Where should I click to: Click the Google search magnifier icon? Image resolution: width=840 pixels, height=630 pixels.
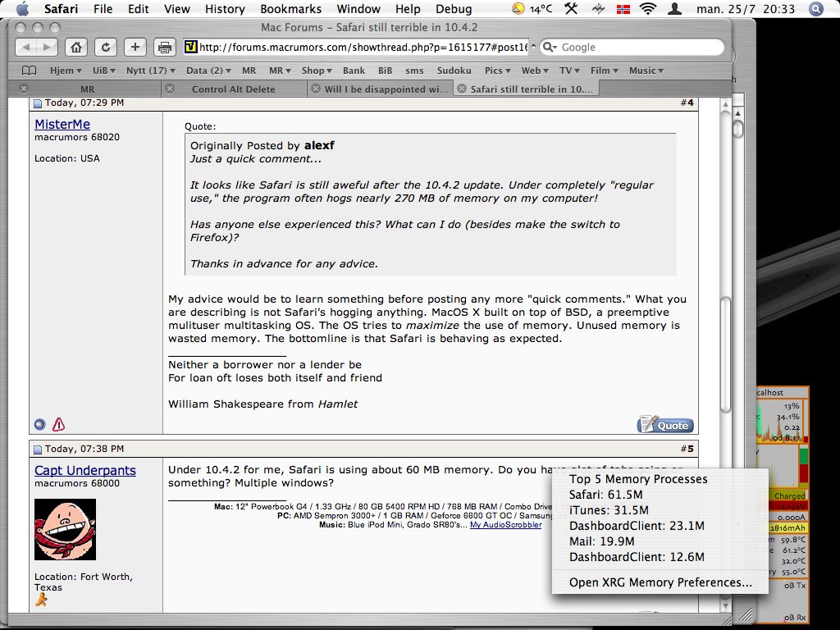click(x=549, y=47)
